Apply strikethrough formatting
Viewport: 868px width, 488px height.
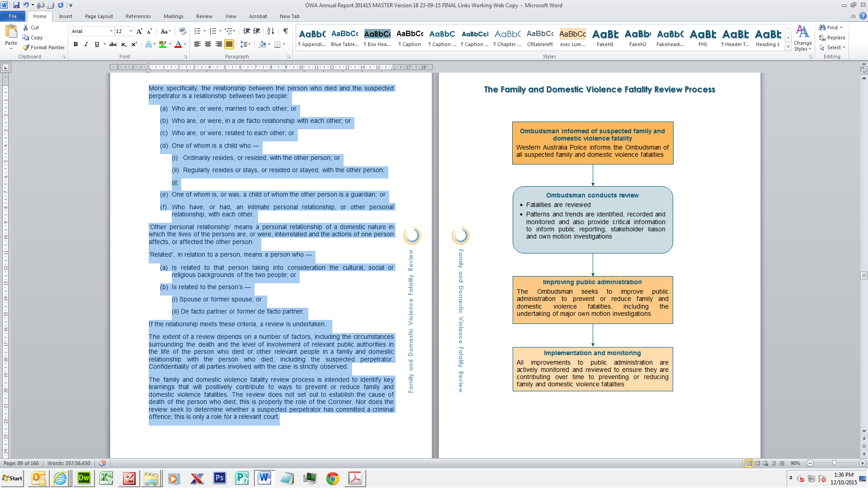tap(113, 44)
